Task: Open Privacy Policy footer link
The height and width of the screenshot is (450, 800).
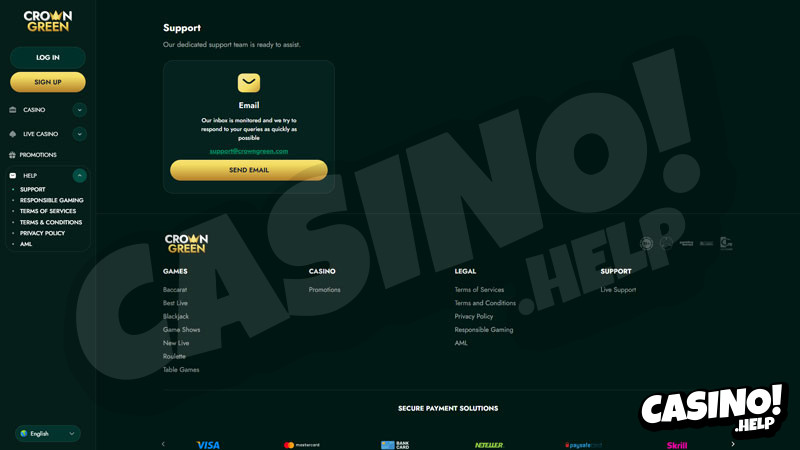Action: (x=474, y=316)
